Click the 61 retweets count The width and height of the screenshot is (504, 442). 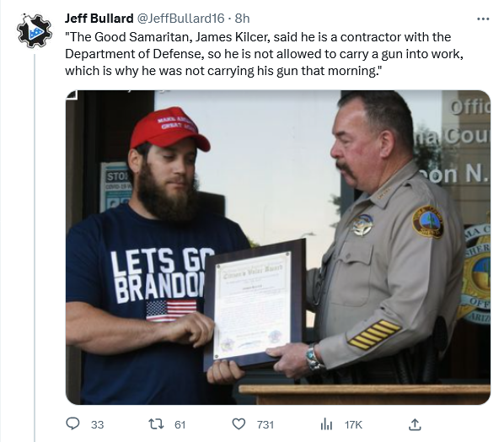pyautogui.click(x=180, y=424)
